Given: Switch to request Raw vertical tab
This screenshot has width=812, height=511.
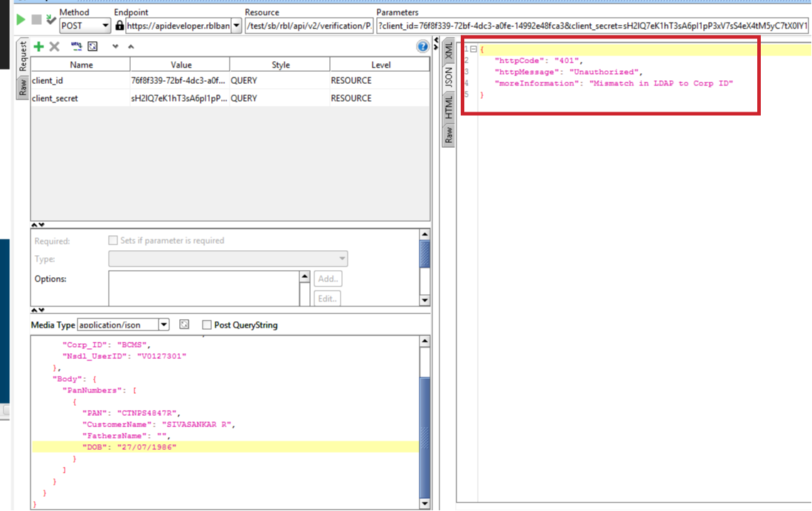Looking at the screenshot, I should pyautogui.click(x=23, y=87).
